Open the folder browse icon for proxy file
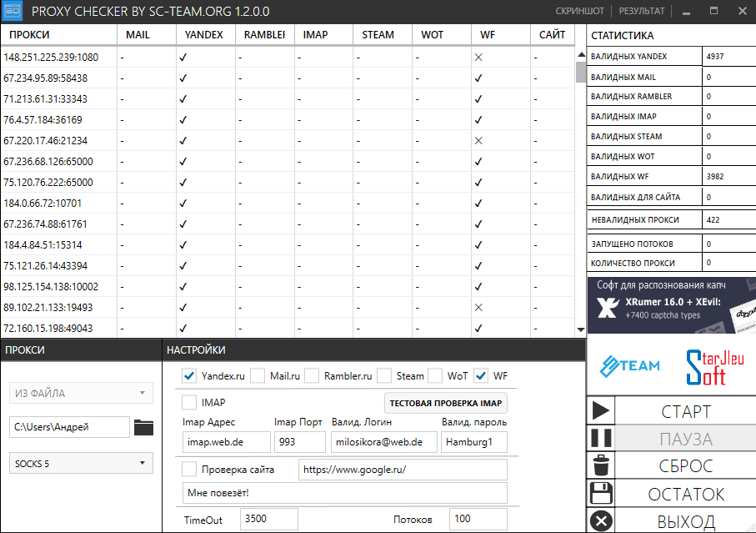This screenshot has width=756, height=533. [143, 427]
